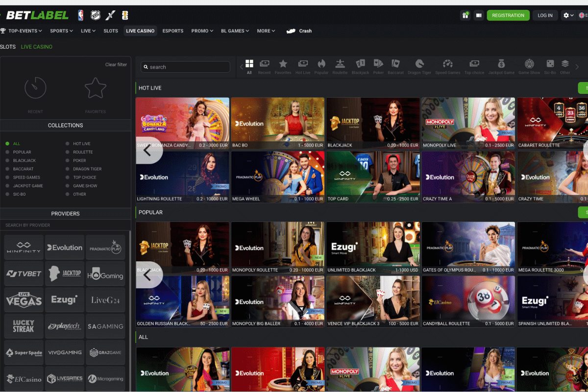Expand the LIVE dropdown menu
Viewport: 588px width, 392px height.
88,31
